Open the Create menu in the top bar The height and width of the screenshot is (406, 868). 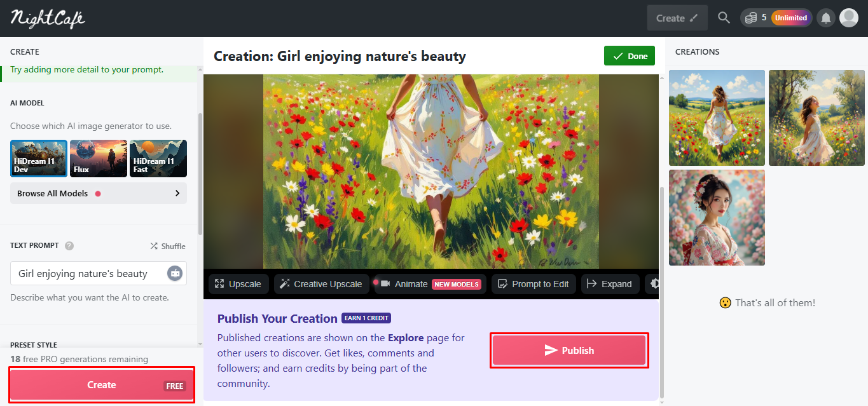pyautogui.click(x=677, y=17)
